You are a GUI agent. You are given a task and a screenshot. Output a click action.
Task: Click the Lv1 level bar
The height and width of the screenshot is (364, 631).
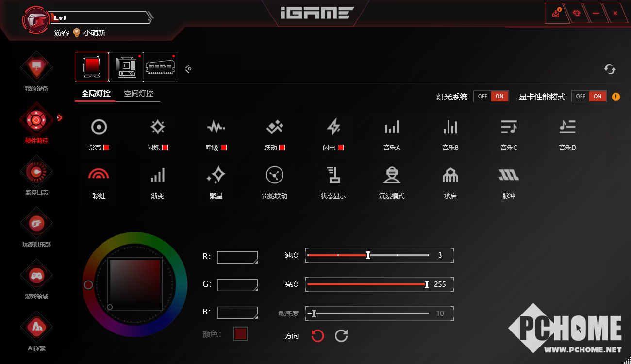pos(102,18)
